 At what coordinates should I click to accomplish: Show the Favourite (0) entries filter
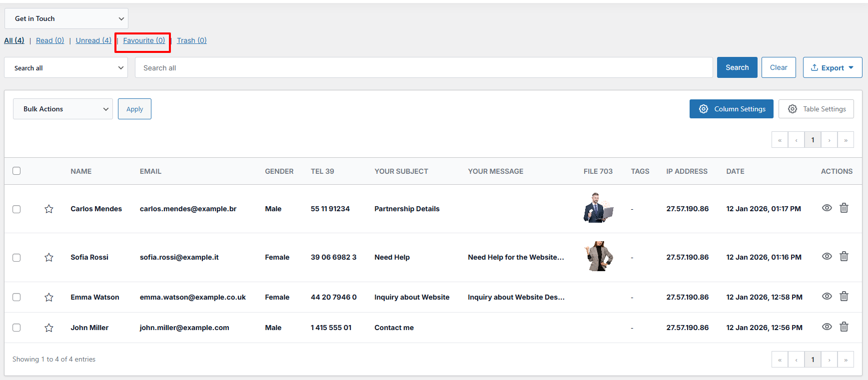pyautogui.click(x=144, y=40)
